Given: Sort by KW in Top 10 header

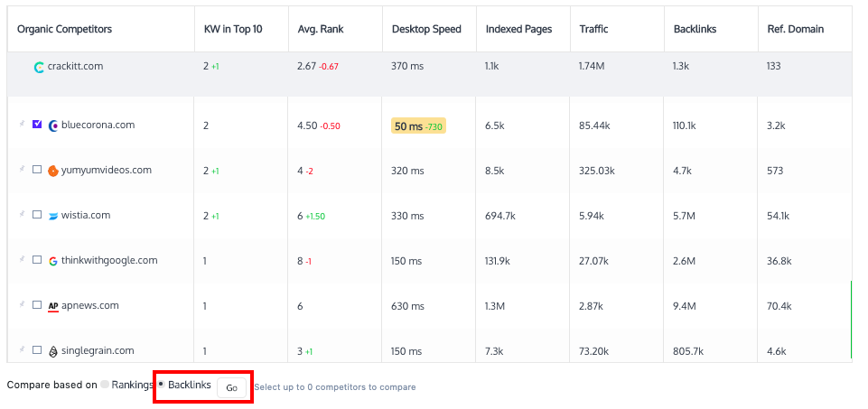Looking at the screenshot, I should (x=232, y=29).
